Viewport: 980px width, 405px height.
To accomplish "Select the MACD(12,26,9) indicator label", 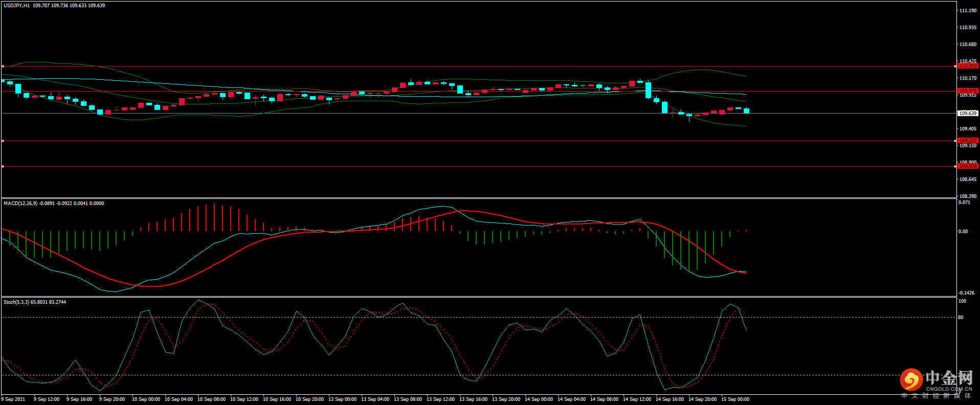I will click(x=20, y=204).
